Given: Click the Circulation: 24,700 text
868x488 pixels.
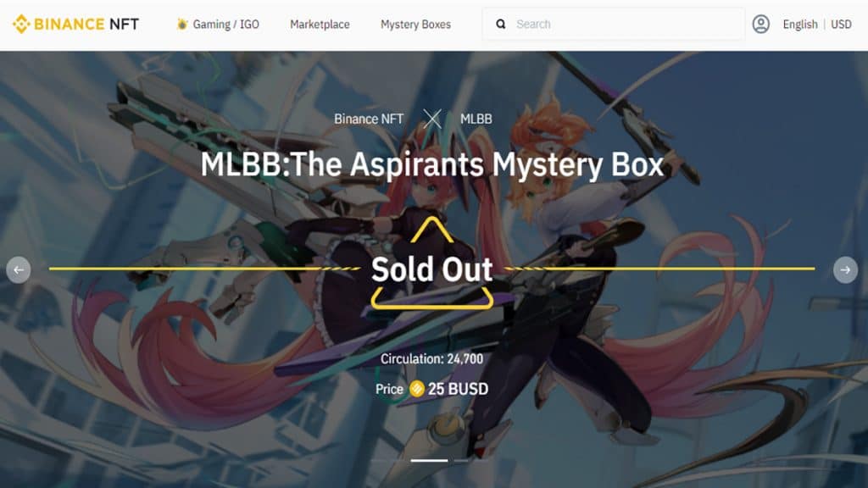Looking at the screenshot, I should 431,358.
